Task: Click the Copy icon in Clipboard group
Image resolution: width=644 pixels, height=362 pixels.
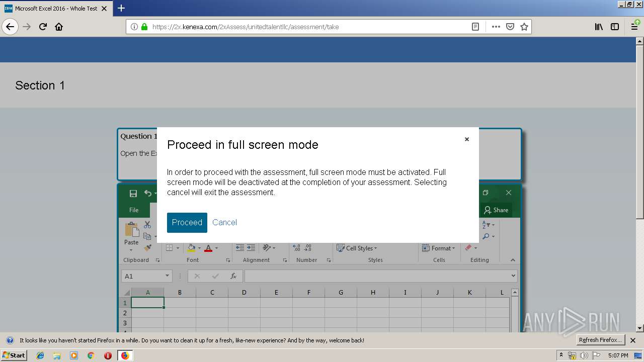Action: [x=147, y=236]
